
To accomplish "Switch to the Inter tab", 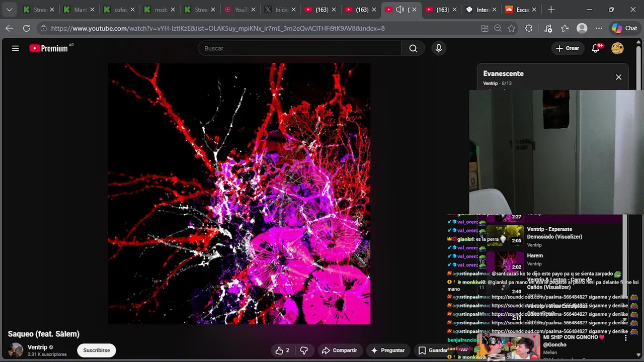I will 481,10.
